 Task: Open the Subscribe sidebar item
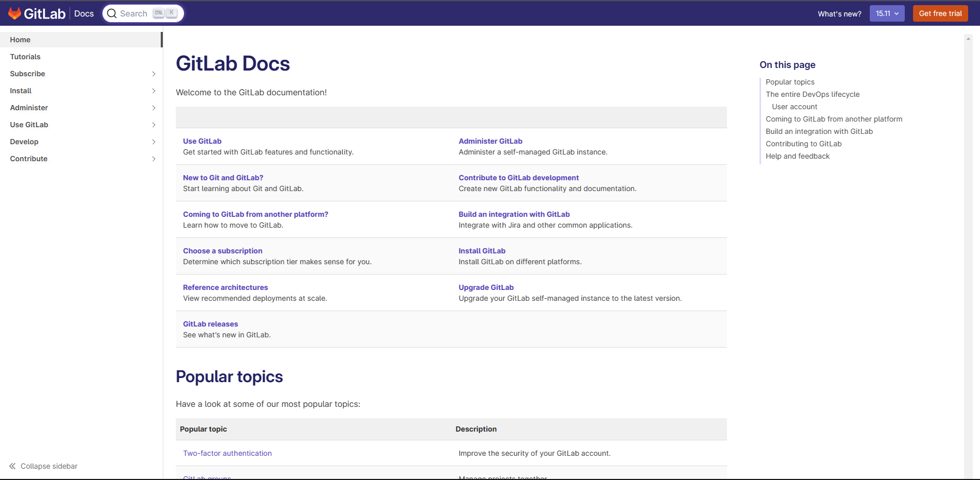point(27,74)
